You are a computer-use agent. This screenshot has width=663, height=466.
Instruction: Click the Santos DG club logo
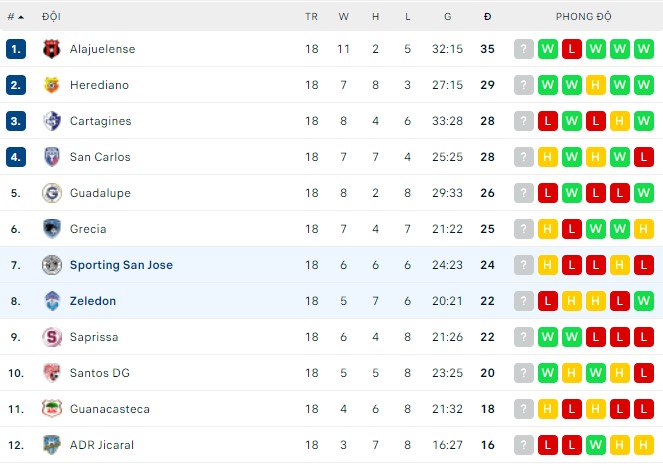pos(52,373)
